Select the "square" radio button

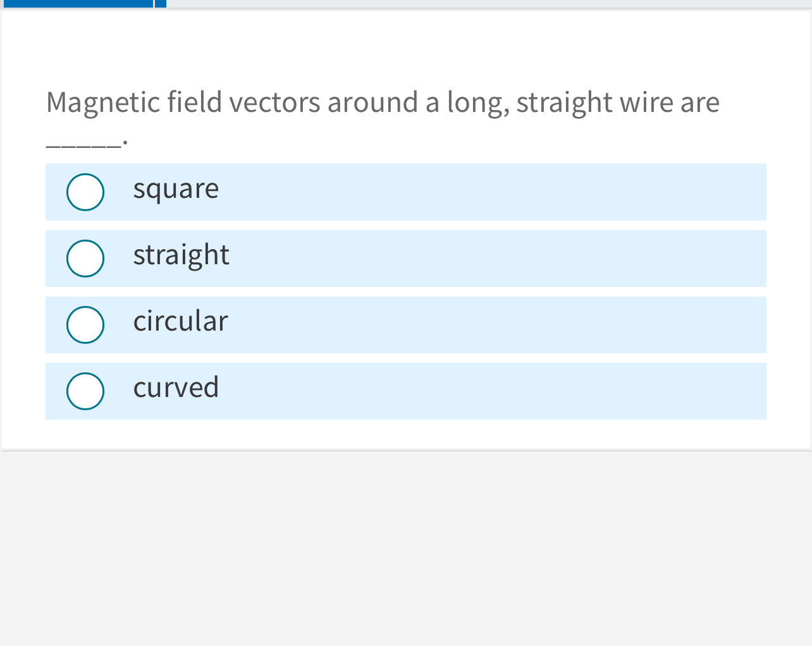point(85,192)
